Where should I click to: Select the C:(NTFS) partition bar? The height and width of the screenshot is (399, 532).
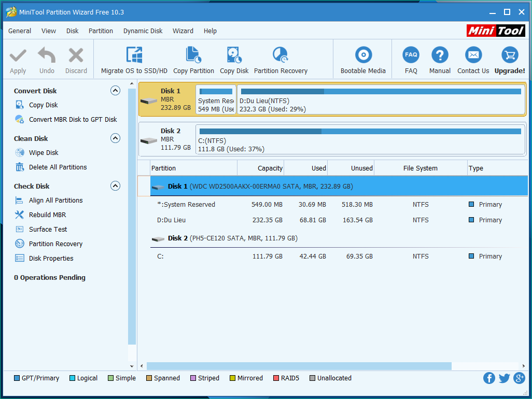(x=360, y=139)
